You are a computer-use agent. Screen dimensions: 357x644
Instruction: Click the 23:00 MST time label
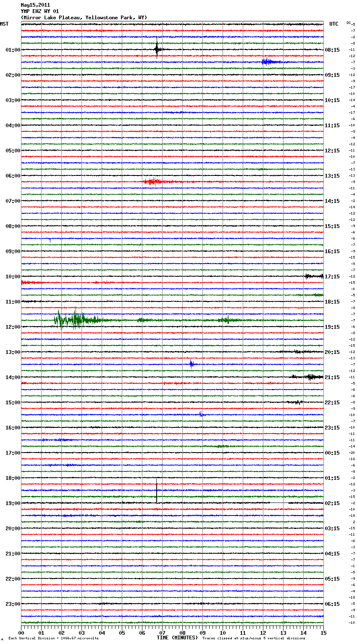[x=13, y=604]
